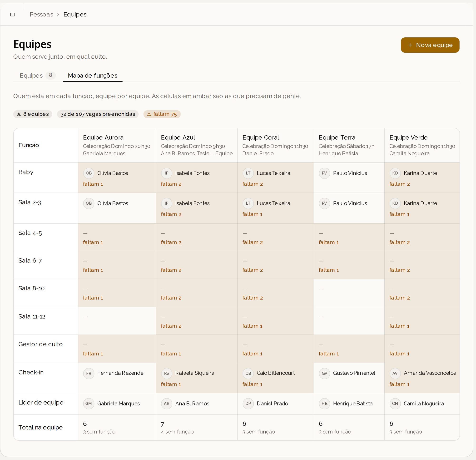This screenshot has width=476, height=460.
Task: Click the Total na equipe row label
Action: 40,427
